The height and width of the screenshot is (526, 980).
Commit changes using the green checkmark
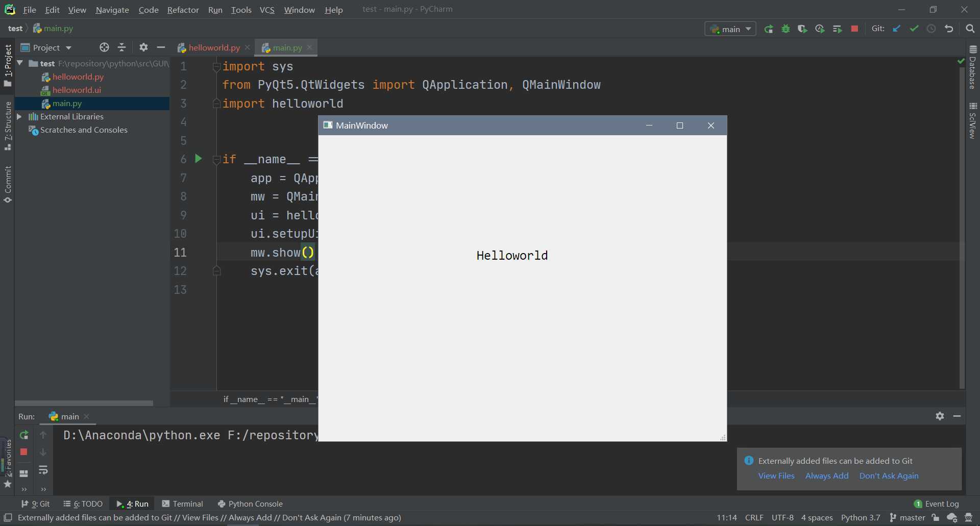(x=914, y=29)
